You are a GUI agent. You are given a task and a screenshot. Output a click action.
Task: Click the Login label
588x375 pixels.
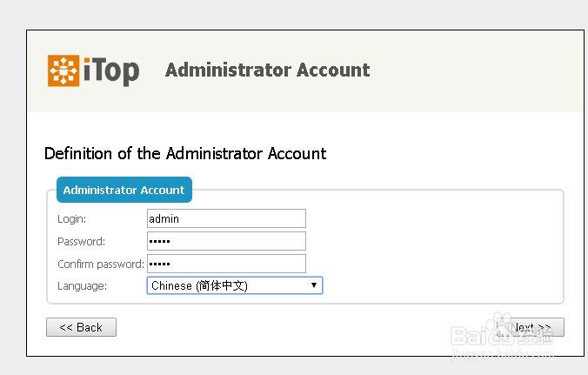tap(72, 219)
